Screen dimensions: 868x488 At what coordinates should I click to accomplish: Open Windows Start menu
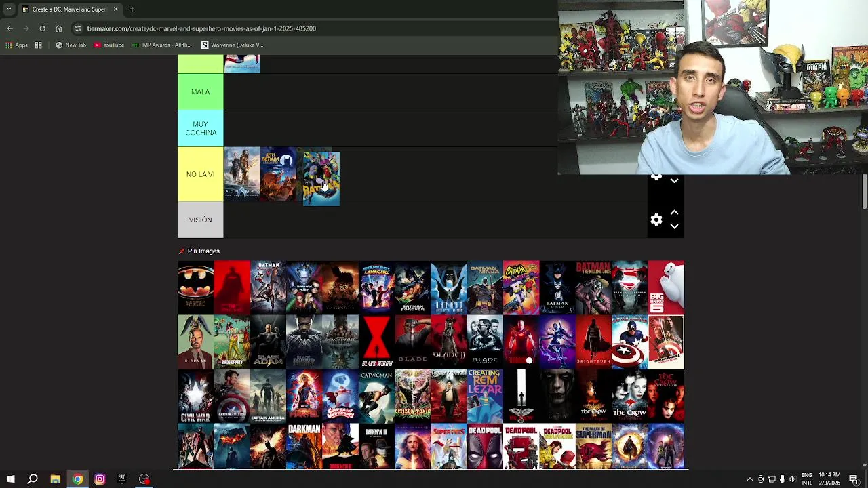point(10,479)
